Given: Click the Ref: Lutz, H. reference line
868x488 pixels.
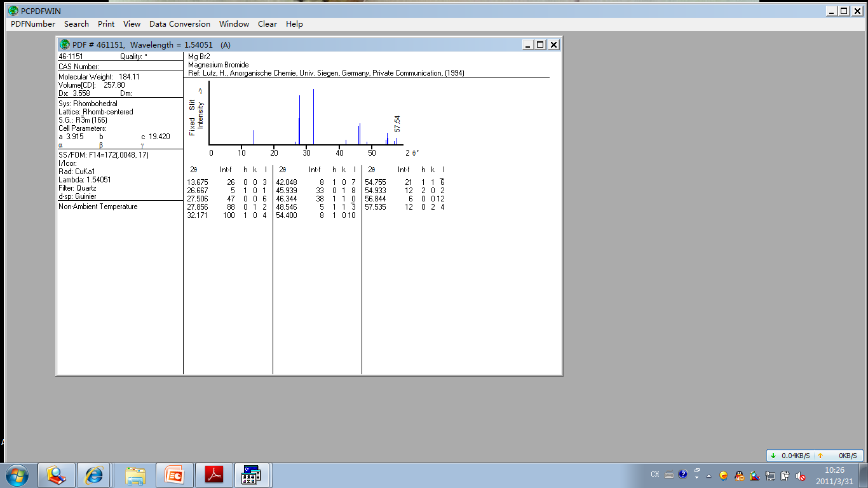Looking at the screenshot, I should coord(326,73).
